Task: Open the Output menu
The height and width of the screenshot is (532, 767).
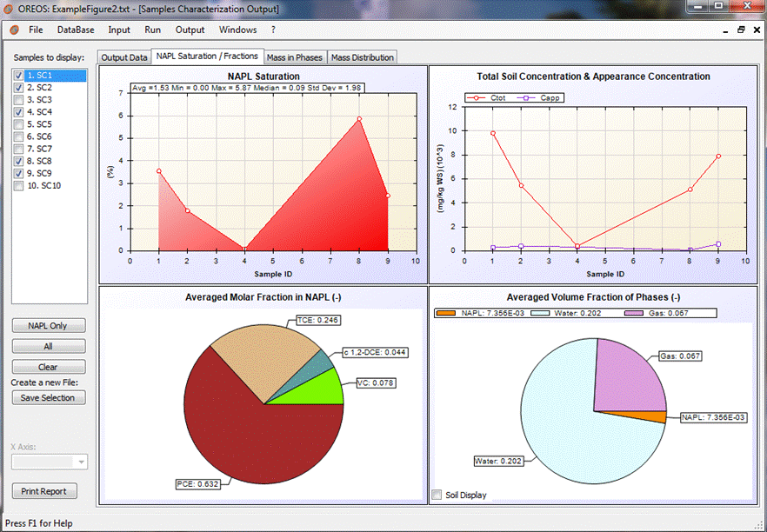Action: [x=190, y=30]
